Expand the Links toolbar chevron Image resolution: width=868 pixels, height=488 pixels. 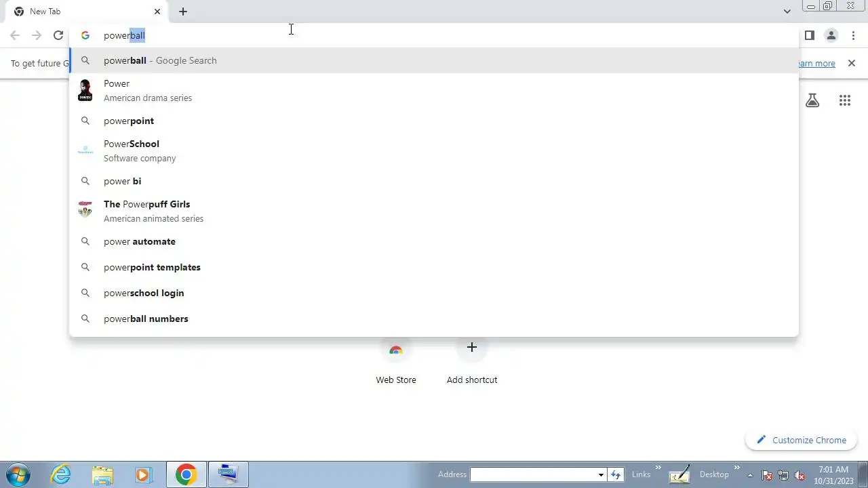[658, 467]
